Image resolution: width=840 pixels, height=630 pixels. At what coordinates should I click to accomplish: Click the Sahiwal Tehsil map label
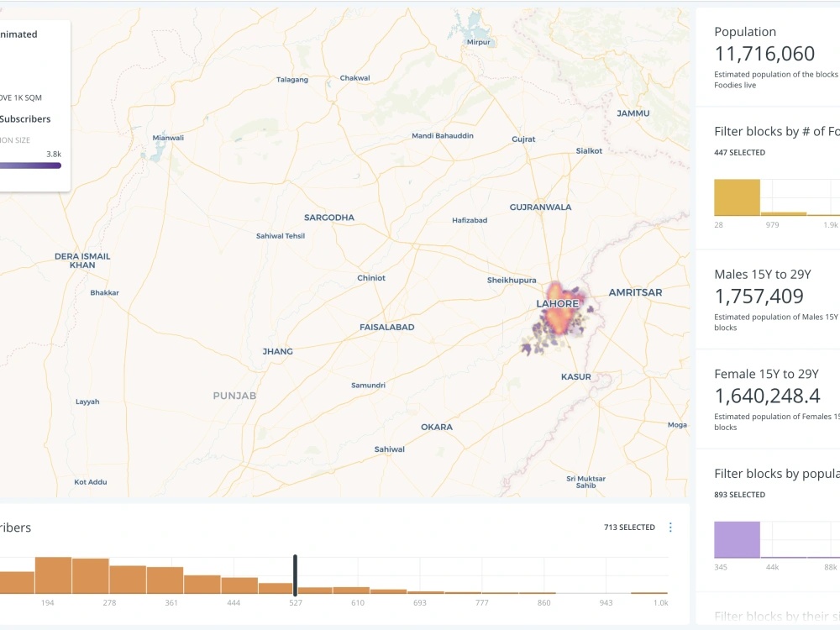click(281, 236)
